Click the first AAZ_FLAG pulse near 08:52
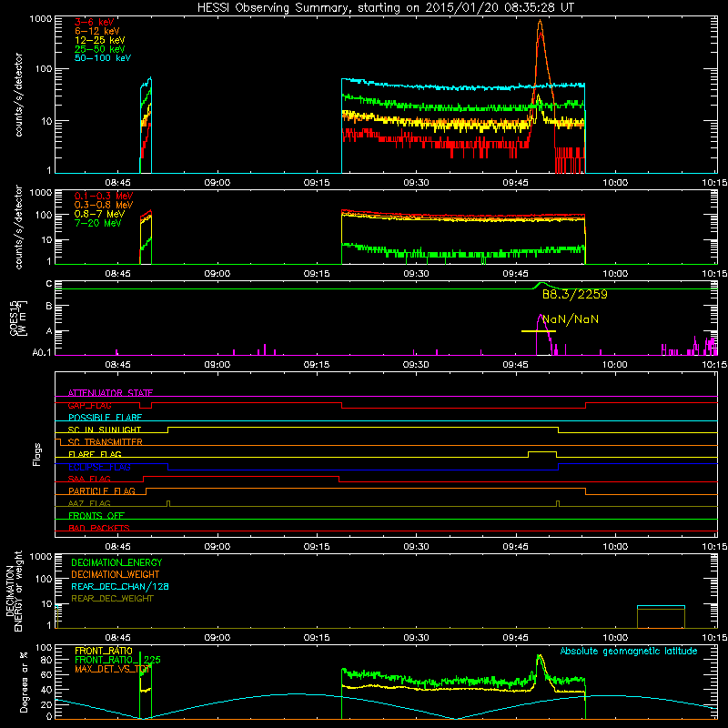This screenshot has height=728, width=728. tap(168, 503)
